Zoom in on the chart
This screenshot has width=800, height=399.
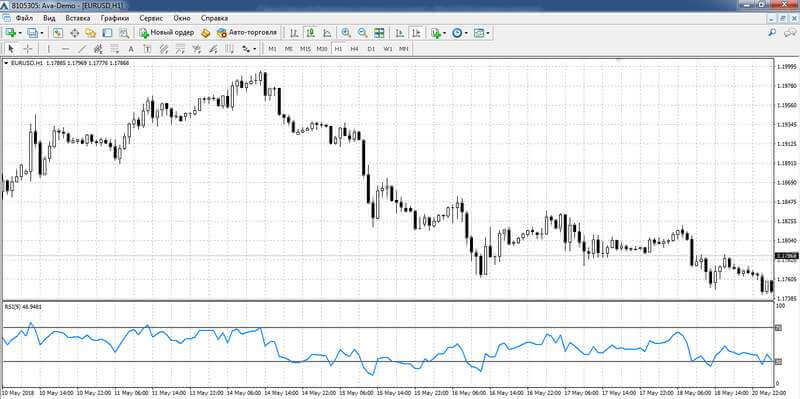[x=346, y=33]
